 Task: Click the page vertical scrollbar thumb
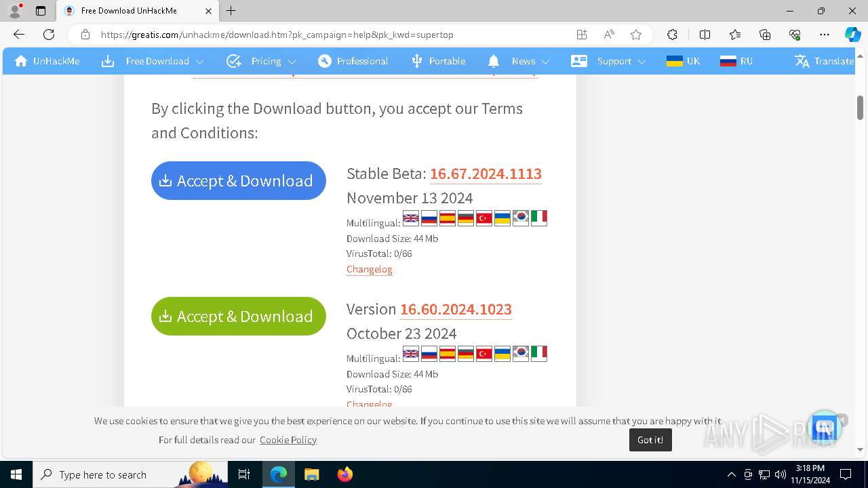tap(860, 107)
